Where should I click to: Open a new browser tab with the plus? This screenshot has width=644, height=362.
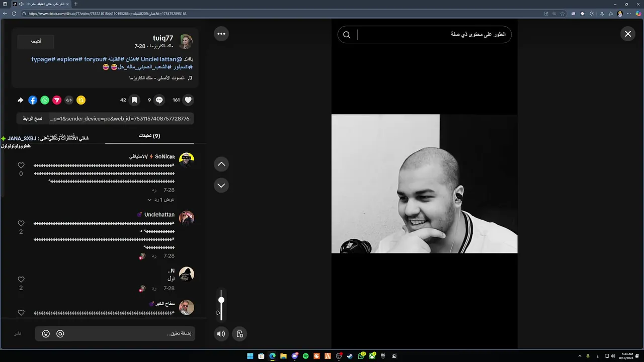(x=76, y=4)
